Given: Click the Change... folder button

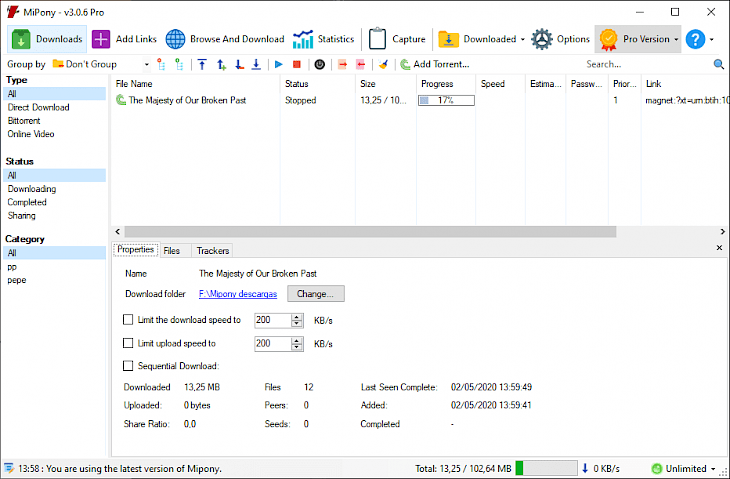Looking at the screenshot, I should pos(316,294).
